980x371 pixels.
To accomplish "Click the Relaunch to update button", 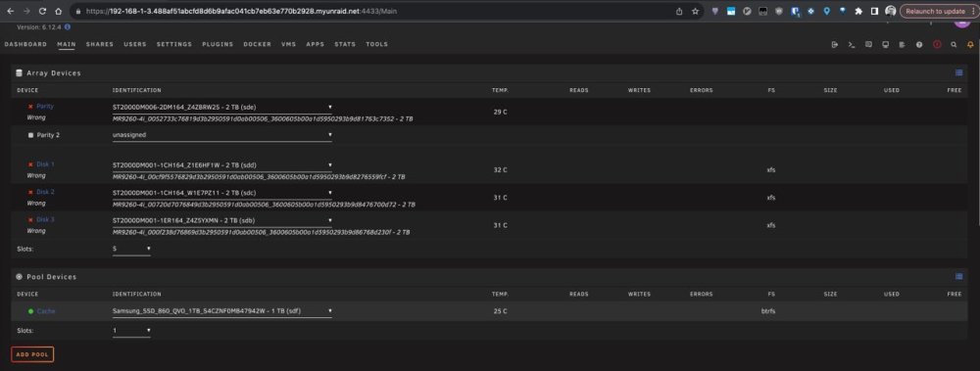I will pyautogui.click(x=935, y=11).
